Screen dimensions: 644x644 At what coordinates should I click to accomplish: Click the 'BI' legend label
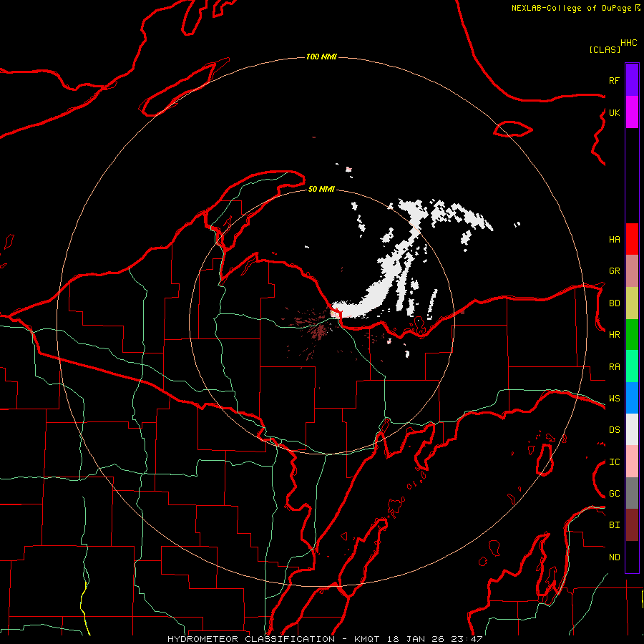(x=614, y=525)
